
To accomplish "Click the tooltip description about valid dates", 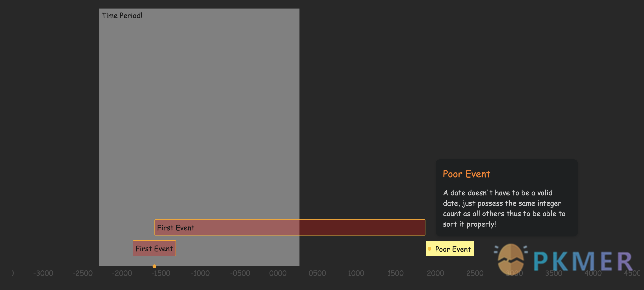I will point(504,208).
